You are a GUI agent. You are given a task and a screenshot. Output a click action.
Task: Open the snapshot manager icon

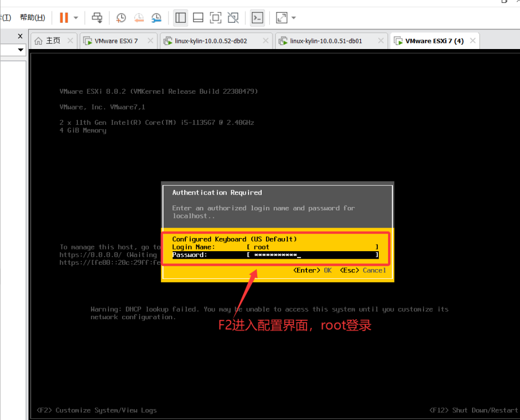click(156, 17)
